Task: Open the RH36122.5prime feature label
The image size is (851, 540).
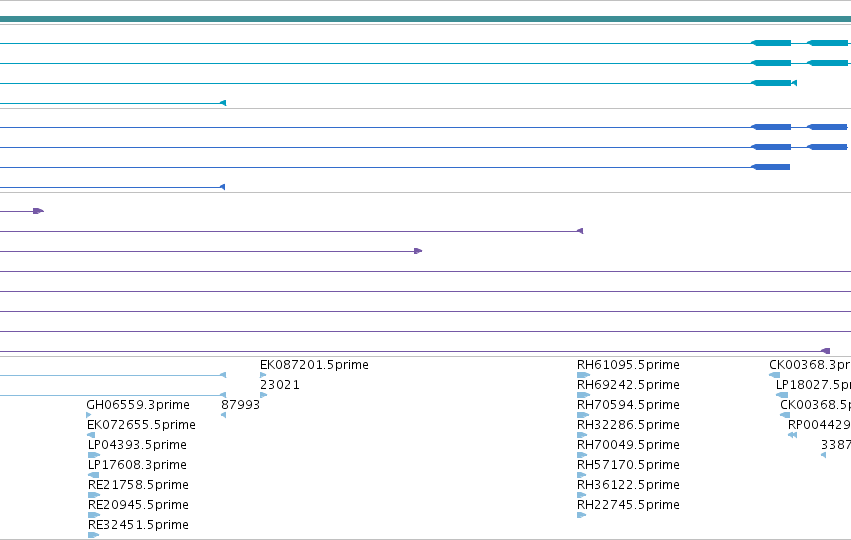Action: pyautogui.click(x=628, y=485)
